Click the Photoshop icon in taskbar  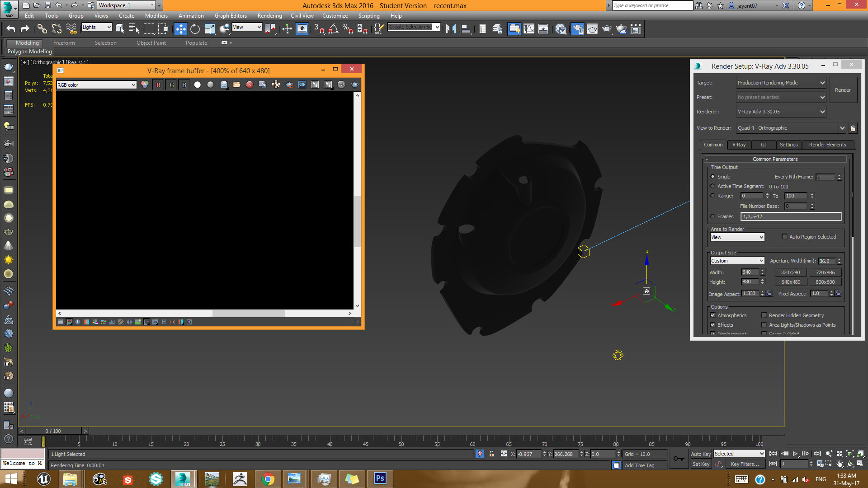point(380,478)
